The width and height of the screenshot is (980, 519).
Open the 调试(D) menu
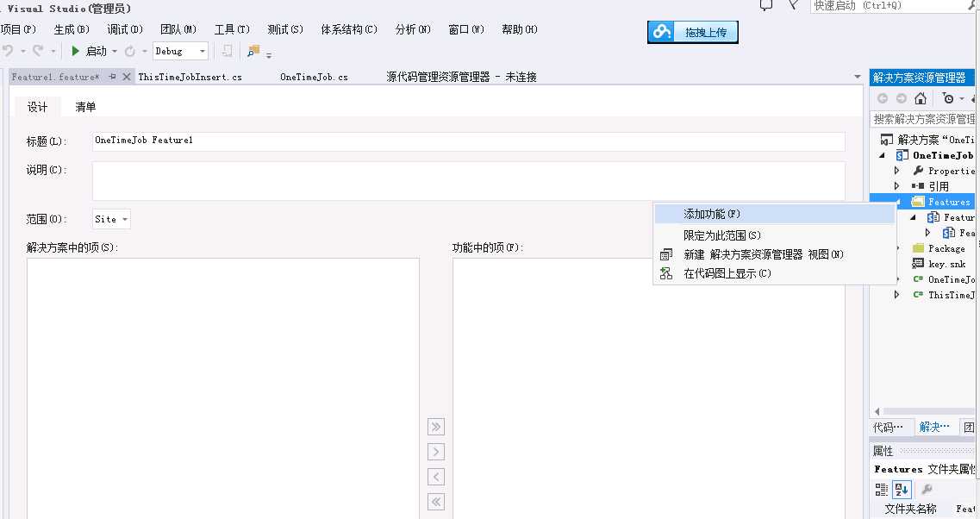(125, 29)
